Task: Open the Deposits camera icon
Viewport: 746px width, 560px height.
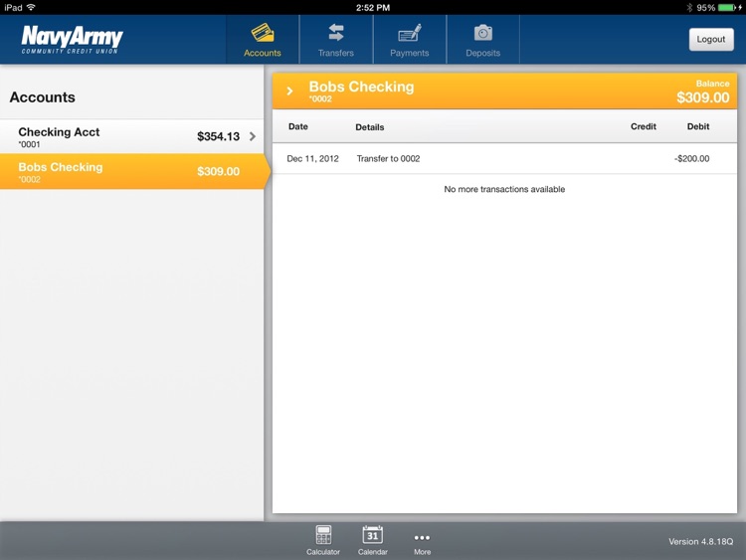Action: (482, 33)
